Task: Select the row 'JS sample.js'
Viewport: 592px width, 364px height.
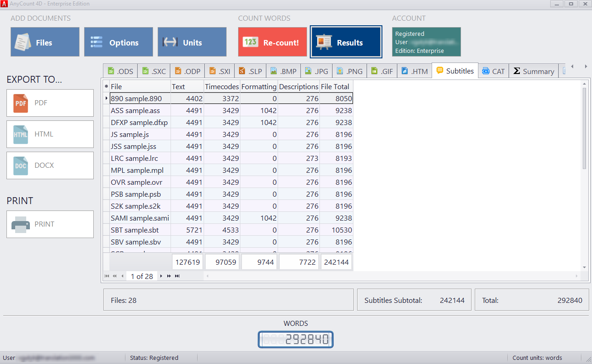Action: [x=231, y=134]
